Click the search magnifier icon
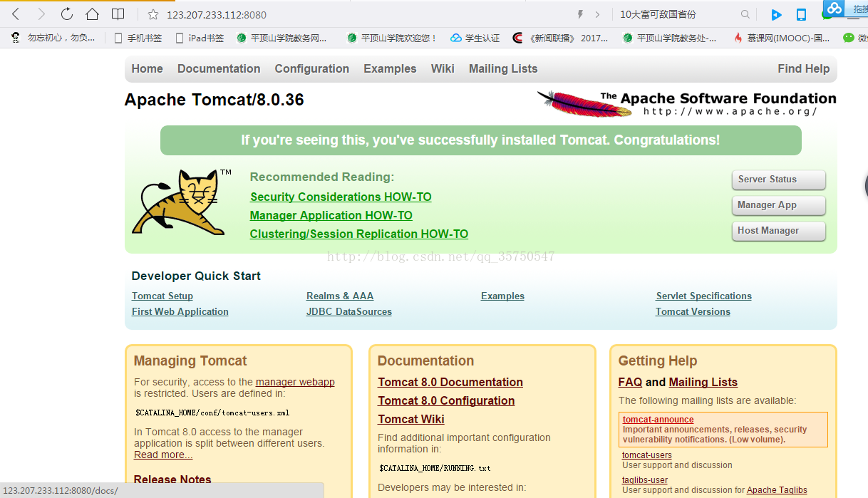 pos(745,14)
